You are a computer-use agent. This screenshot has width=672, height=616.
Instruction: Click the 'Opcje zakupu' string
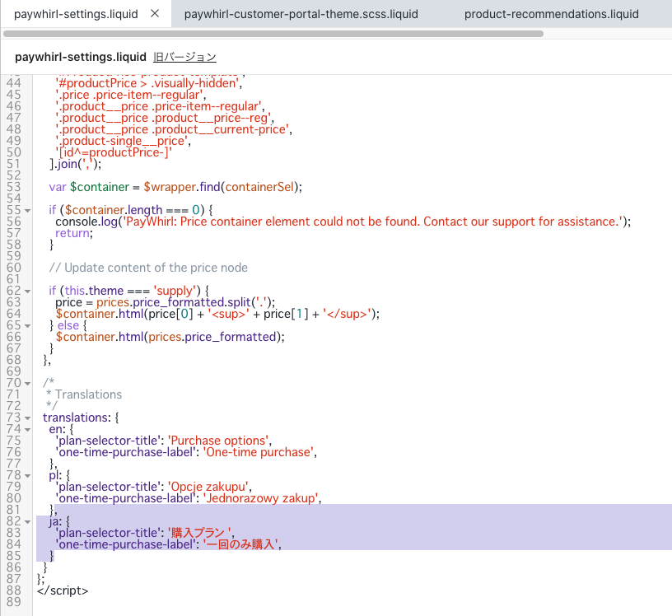(x=208, y=487)
